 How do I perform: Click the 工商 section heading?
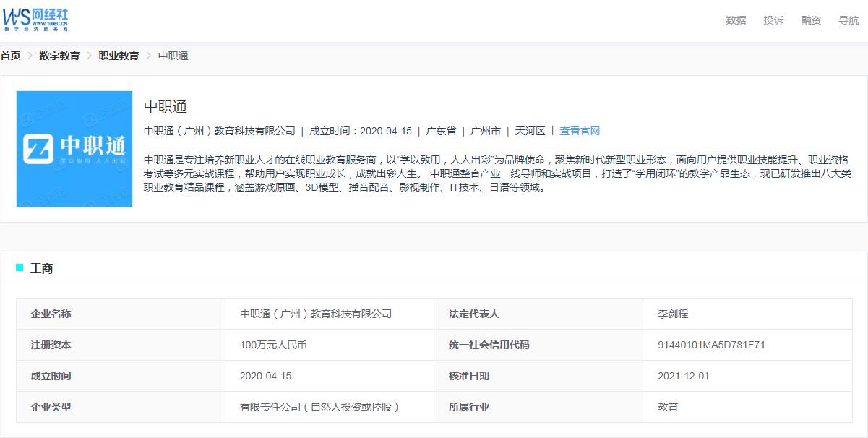41,268
